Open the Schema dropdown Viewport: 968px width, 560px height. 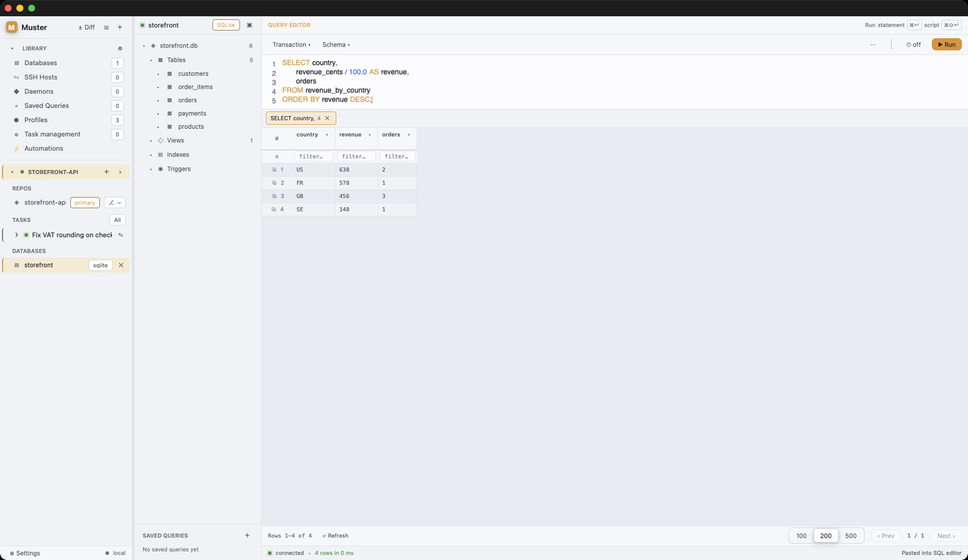coord(336,45)
